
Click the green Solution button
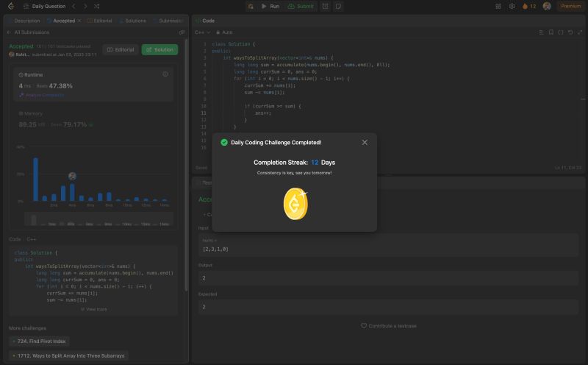click(159, 49)
